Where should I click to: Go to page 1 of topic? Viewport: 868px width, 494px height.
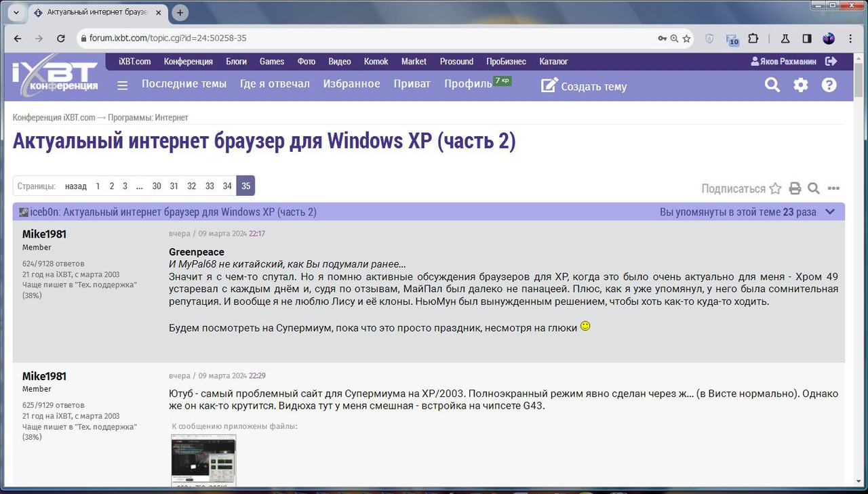98,186
